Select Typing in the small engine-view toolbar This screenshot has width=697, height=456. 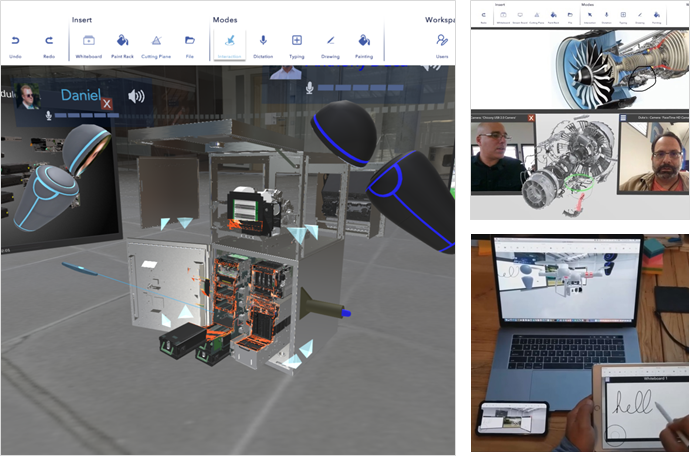623,17
